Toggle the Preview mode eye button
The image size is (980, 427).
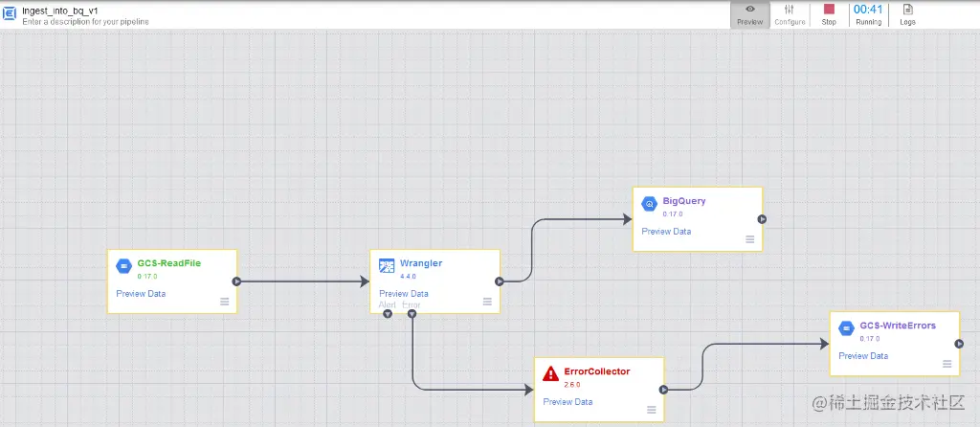750,15
